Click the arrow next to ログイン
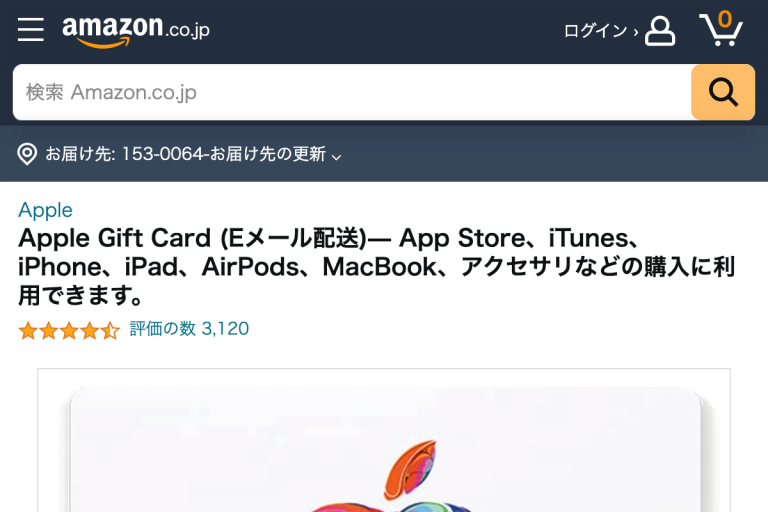 tap(636, 32)
